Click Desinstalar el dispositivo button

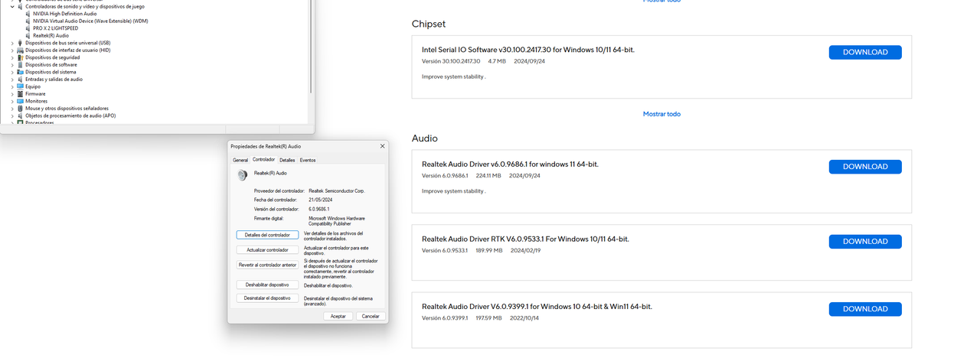(x=267, y=298)
